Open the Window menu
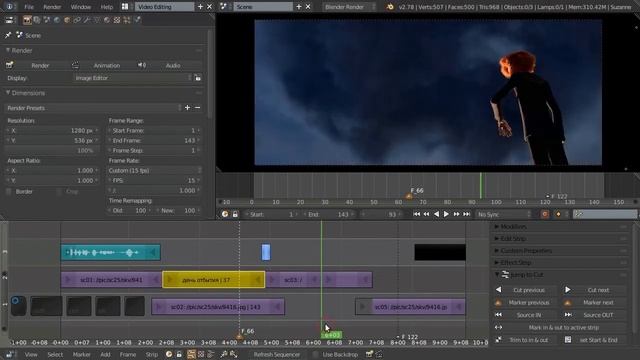The image size is (640, 360). pos(81,7)
